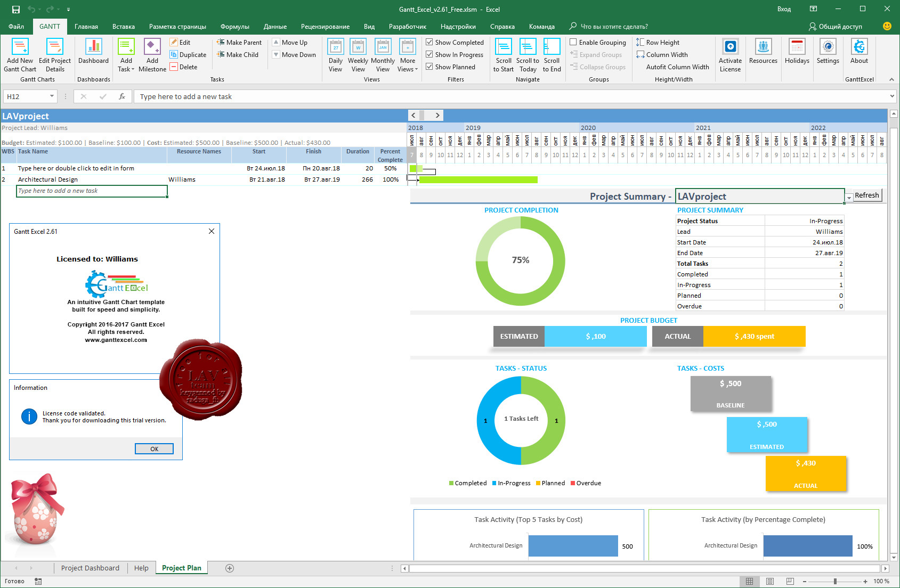
Task: Click timeline scroll right arrow
Action: [x=437, y=115]
